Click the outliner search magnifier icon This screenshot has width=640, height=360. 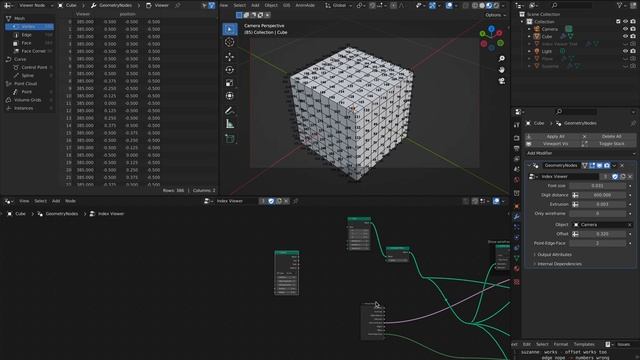pos(554,5)
